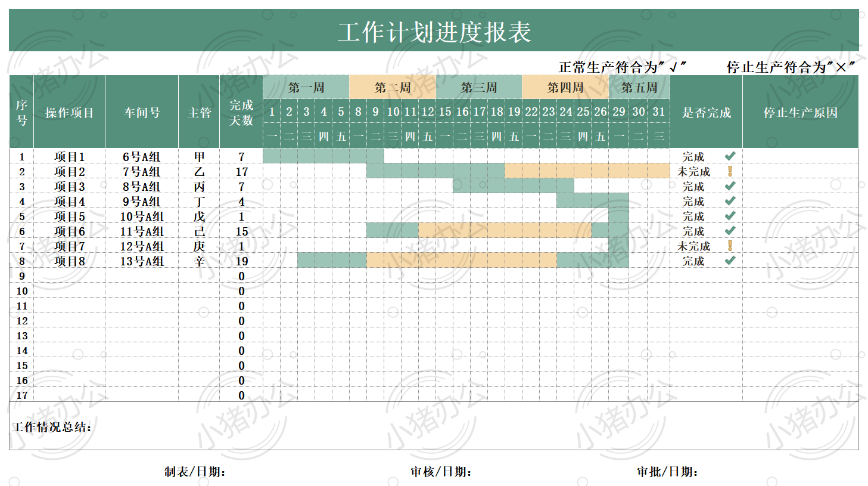The image size is (868, 486).
Task: Select supervisor cell 丙
Action: pyautogui.click(x=200, y=186)
